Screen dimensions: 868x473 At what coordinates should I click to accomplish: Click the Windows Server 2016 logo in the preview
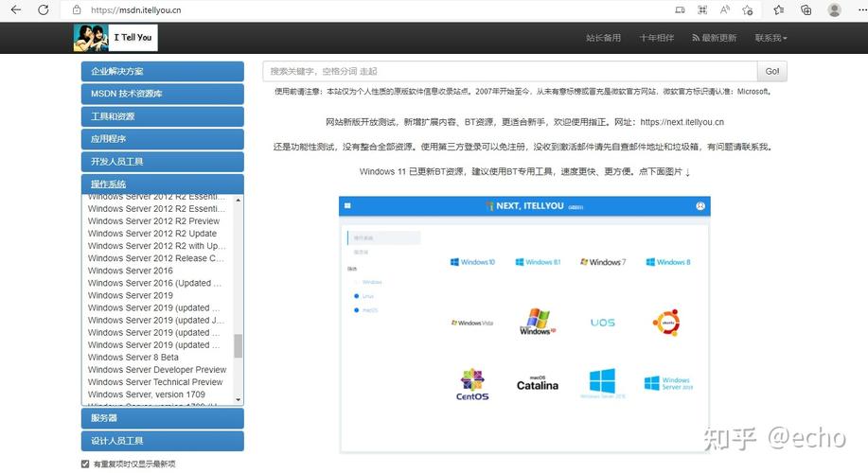pyautogui.click(x=602, y=383)
